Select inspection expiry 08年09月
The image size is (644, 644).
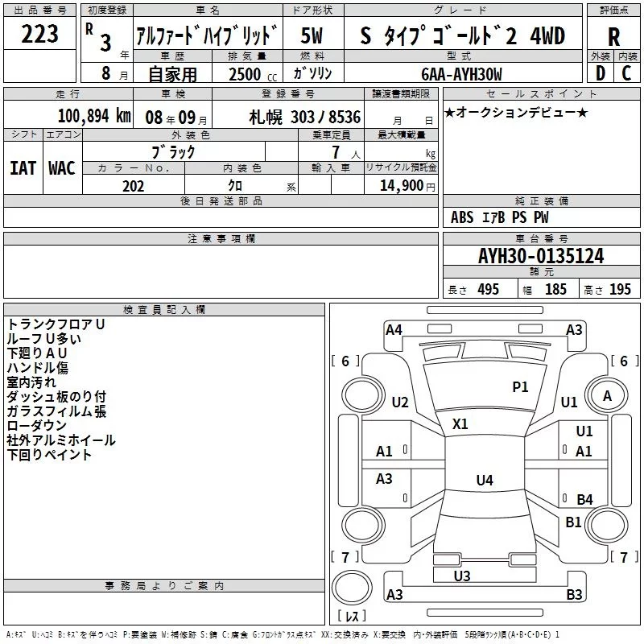click(x=176, y=118)
